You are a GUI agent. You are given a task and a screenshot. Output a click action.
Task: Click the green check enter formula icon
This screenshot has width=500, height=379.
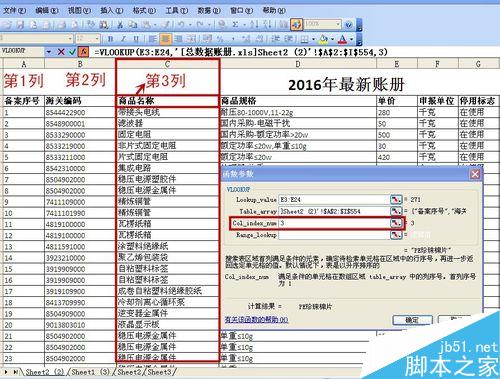72,52
